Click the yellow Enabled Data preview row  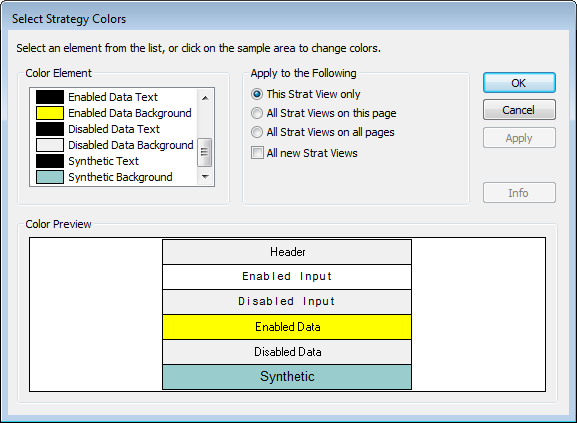[287, 327]
